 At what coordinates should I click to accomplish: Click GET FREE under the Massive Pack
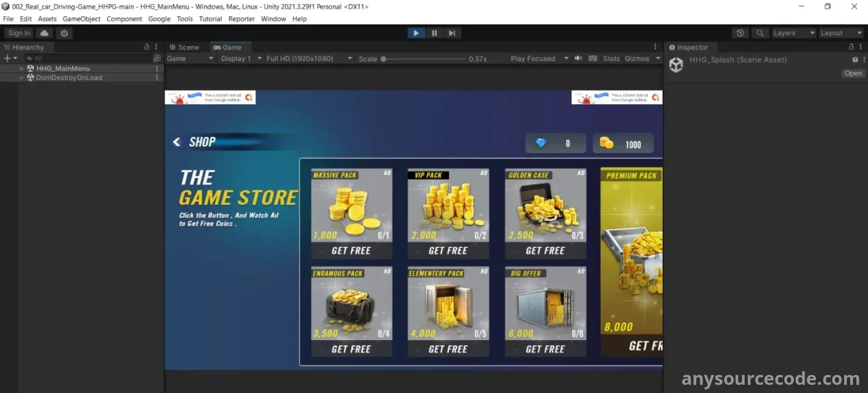(x=351, y=251)
